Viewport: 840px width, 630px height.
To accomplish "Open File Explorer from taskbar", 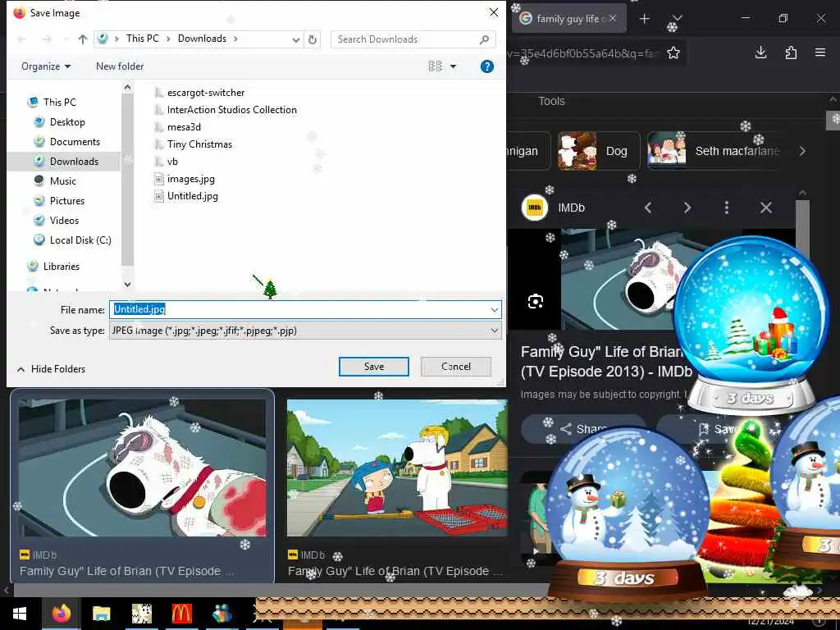I will pos(101,614).
